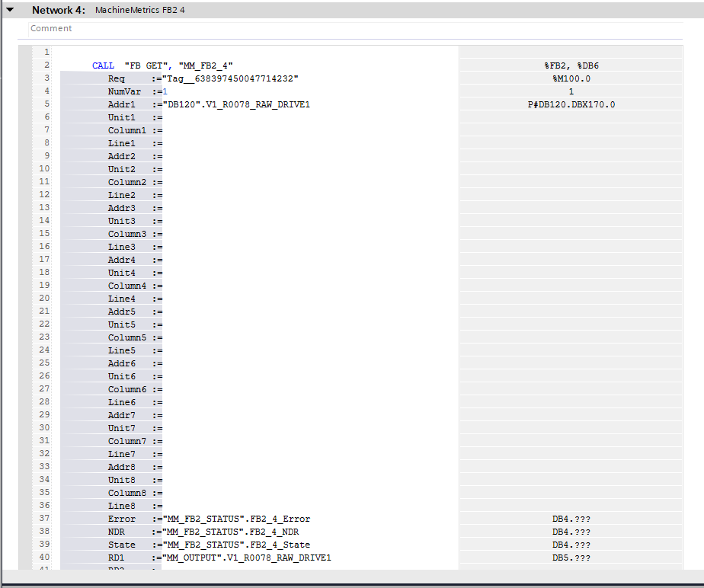The width and height of the screenshot is (704, 588).
Task: Click the Column3 parameter on line 15
Action: 127,235
